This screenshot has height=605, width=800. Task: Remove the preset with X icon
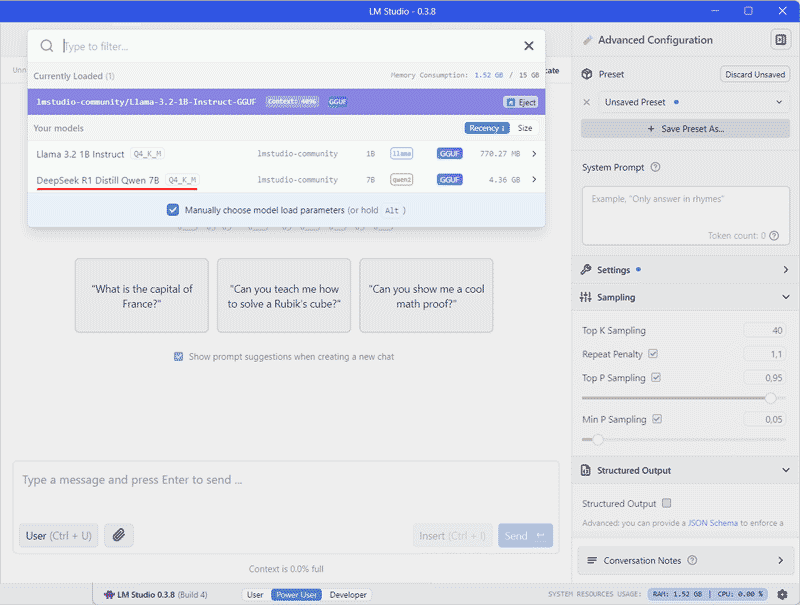[x=587, y=102]
